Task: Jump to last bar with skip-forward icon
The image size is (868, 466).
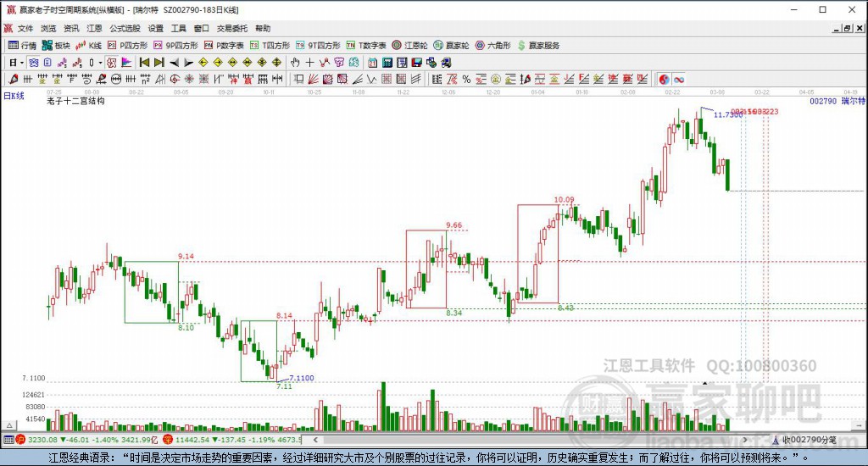Action: pos(159,63)
